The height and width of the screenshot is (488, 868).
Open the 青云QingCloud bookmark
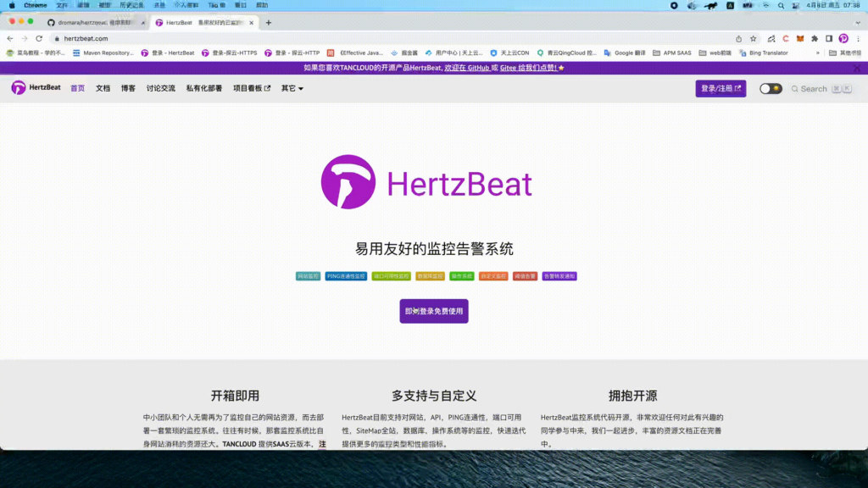point(566,53)
